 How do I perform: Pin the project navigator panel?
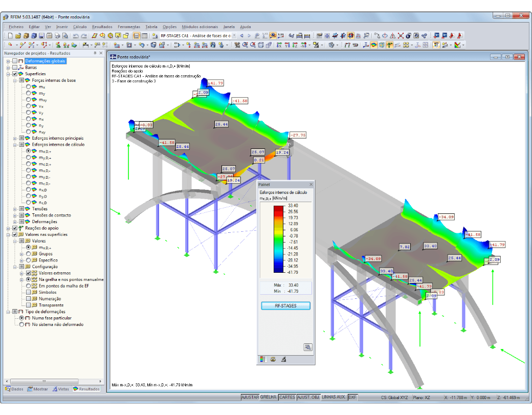tap(95, 53)
